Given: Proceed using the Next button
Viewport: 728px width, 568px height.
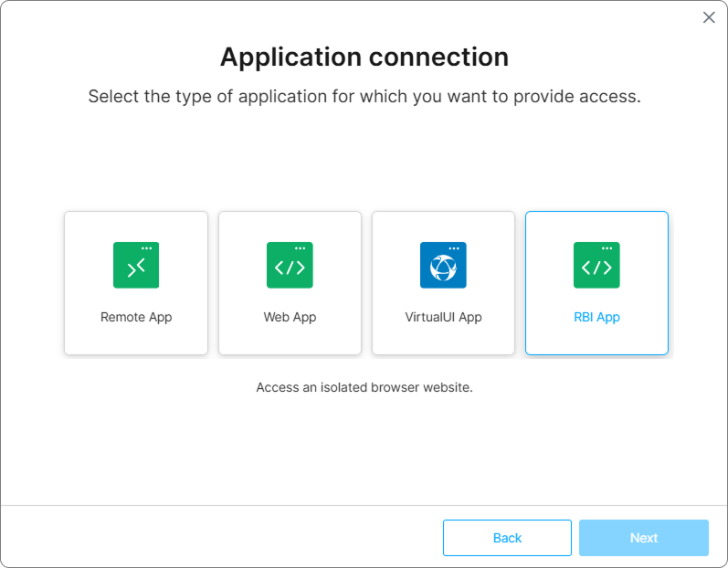Looking at the screenshot, I should [x=643, y=538].
